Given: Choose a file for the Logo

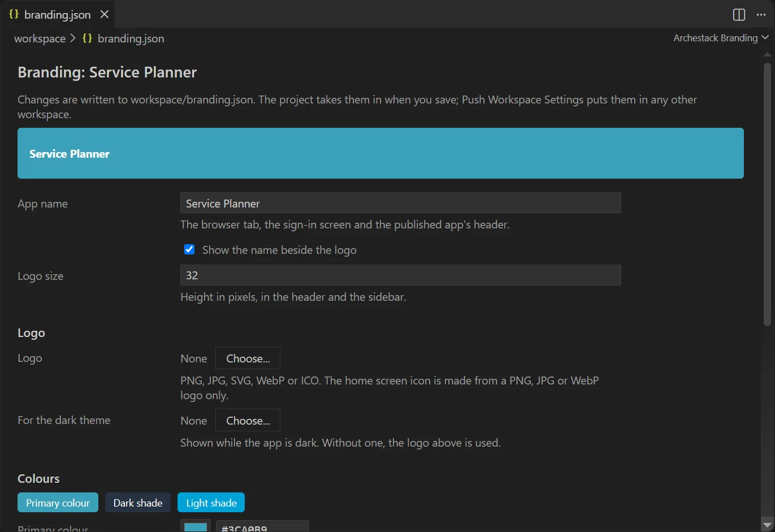Looking at the screenshot, I should coord(248,358).
